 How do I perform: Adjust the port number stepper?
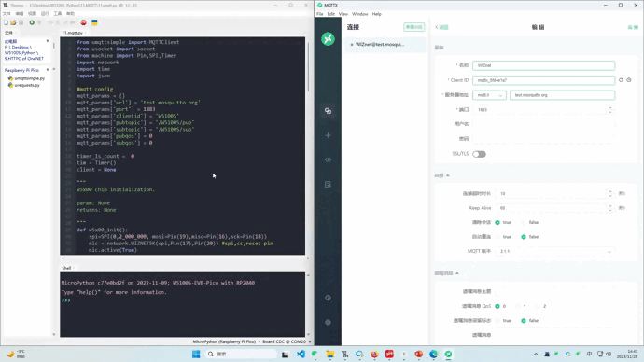coord(610,109)
